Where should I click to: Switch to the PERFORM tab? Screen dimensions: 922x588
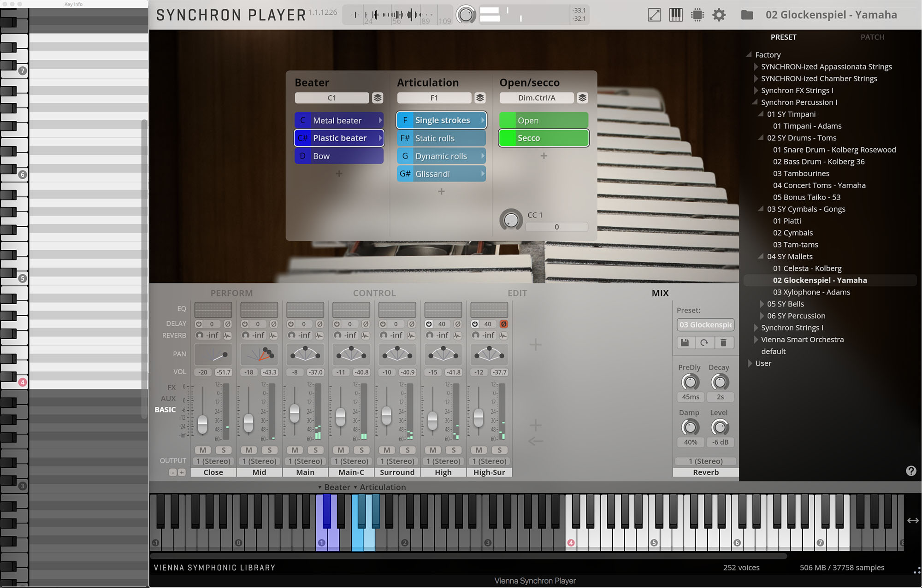coord(231,293)
